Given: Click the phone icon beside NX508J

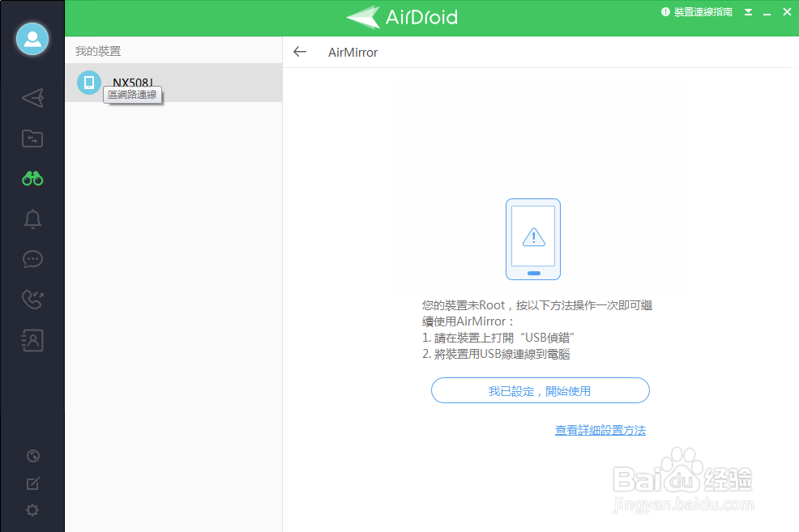Looking at the screenshot, I should [x=88, y=83].
